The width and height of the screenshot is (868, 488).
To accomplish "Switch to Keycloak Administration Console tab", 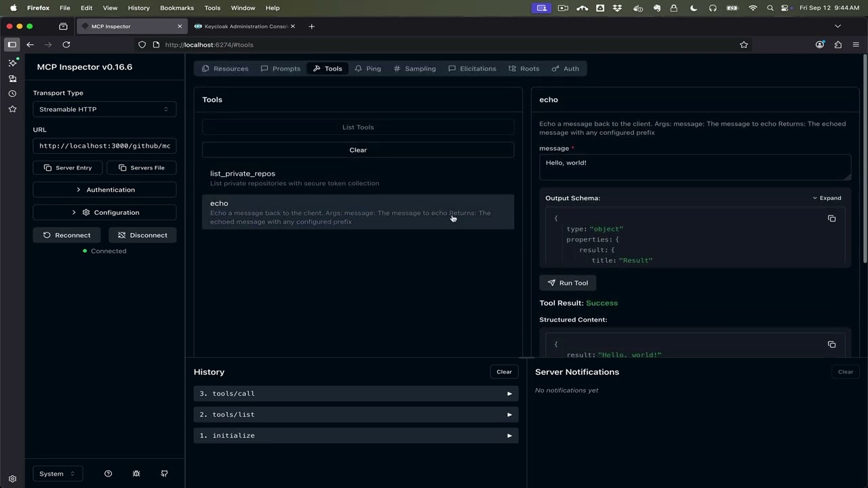I will tap(245, 26).
